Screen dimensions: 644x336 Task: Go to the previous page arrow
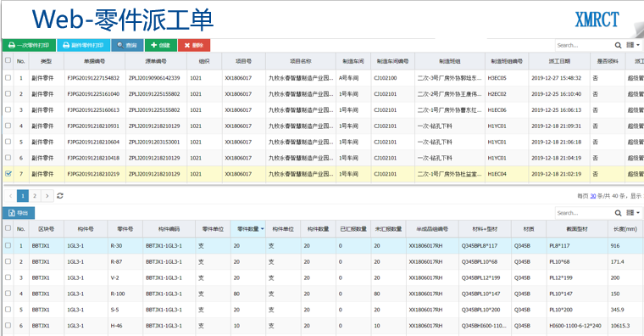tap(11, 196)
